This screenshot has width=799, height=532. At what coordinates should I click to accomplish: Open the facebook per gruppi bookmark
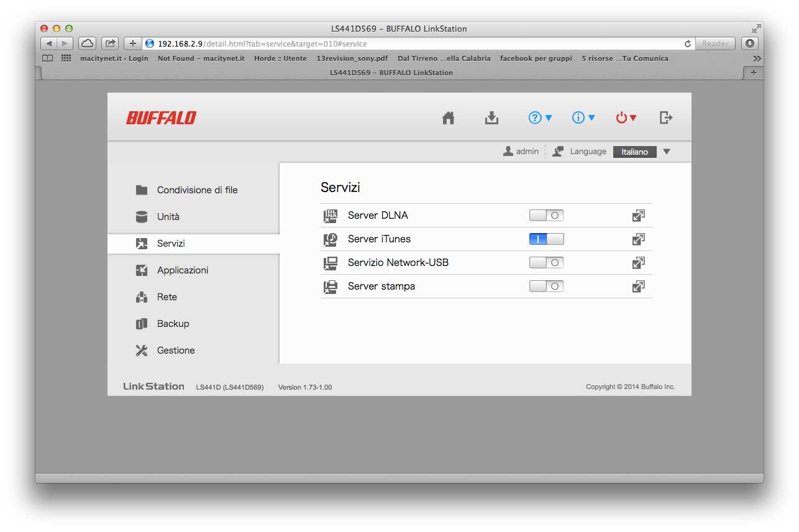(x=536, y=58)
